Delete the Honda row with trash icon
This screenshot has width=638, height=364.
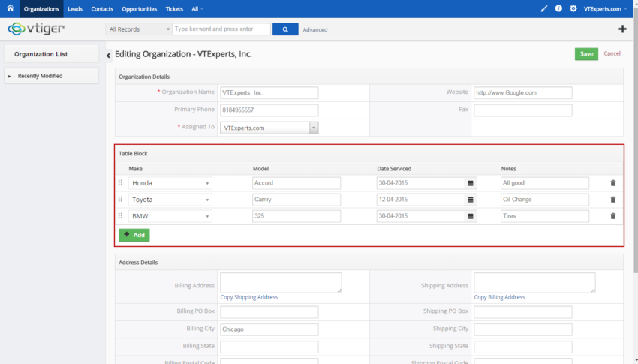pos(612,183)
